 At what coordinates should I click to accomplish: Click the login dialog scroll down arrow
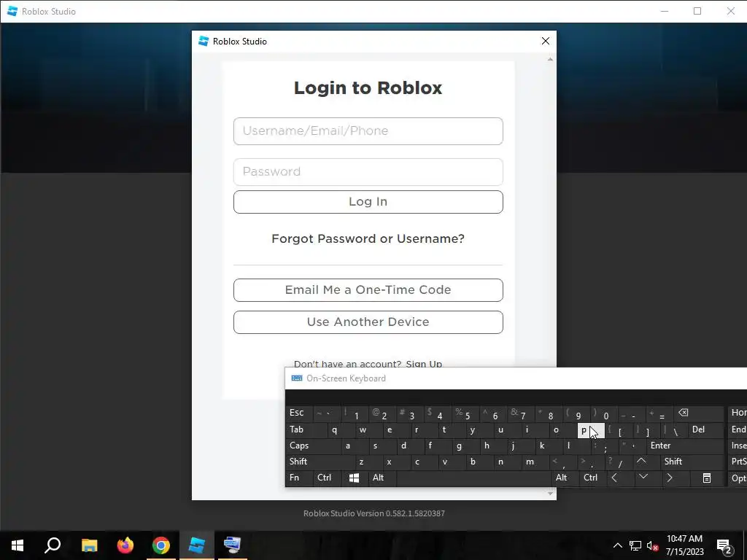550,494
